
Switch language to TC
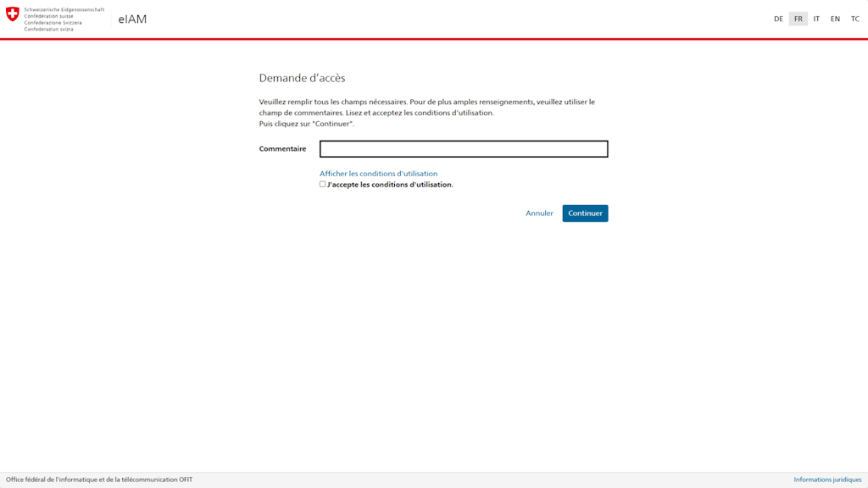click(855, 18)
